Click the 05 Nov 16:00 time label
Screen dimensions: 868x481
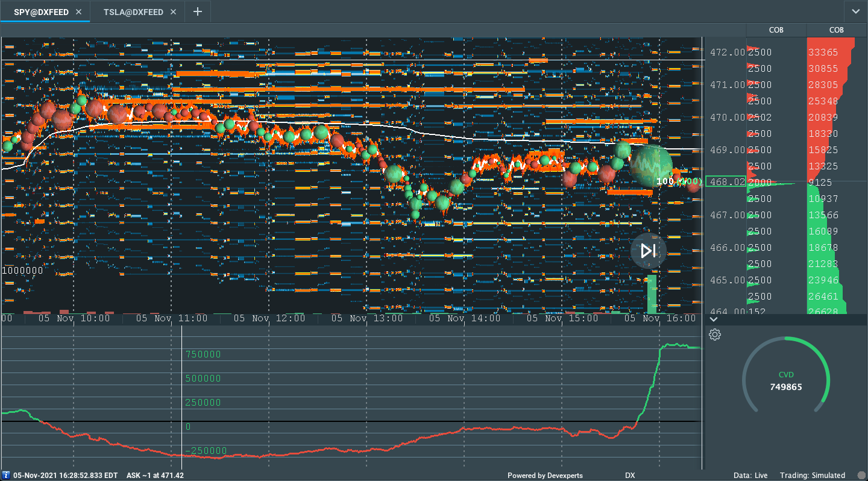tap(660, 318)
